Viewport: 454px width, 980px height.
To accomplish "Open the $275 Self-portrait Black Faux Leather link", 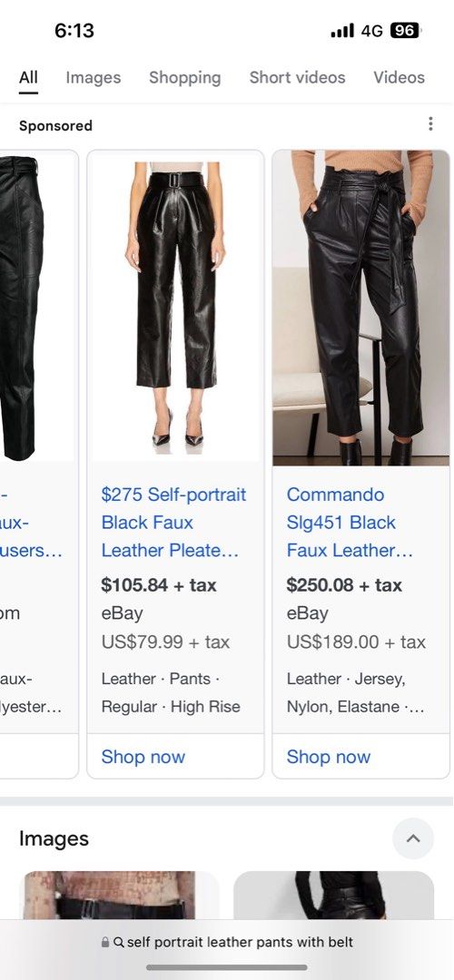I will (173, 523).
